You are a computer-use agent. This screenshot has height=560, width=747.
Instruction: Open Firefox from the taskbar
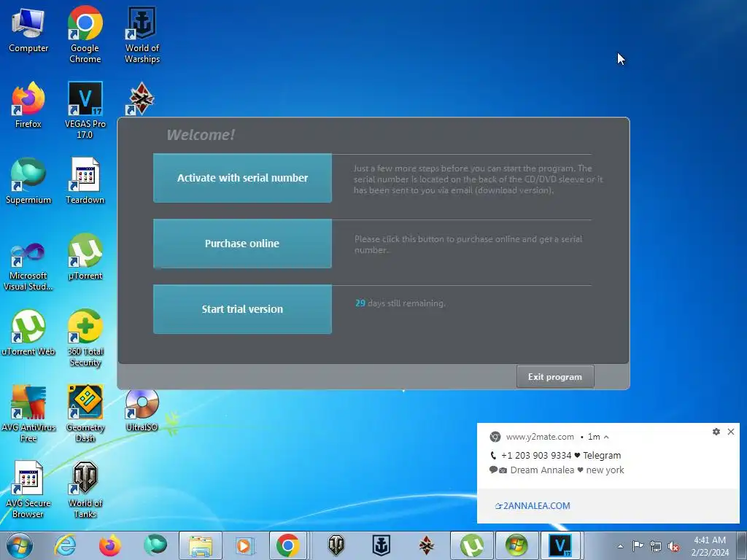[x=110, y=545]
